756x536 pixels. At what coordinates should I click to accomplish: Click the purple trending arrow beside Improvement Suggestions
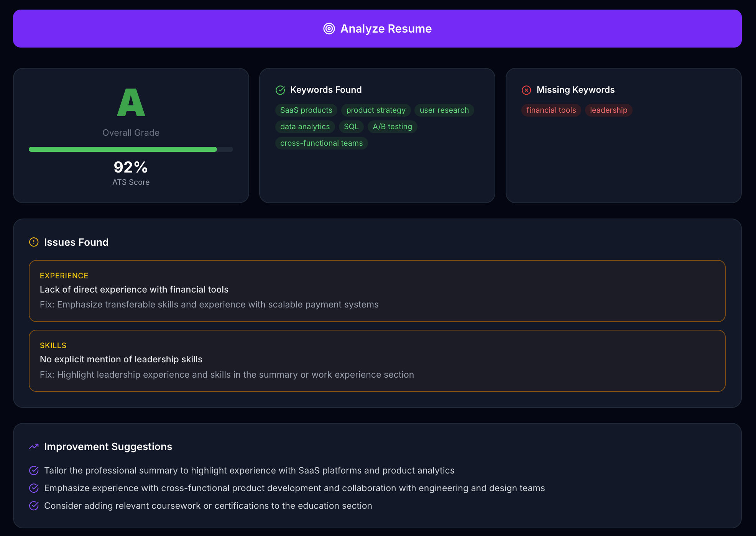(33, 446)
